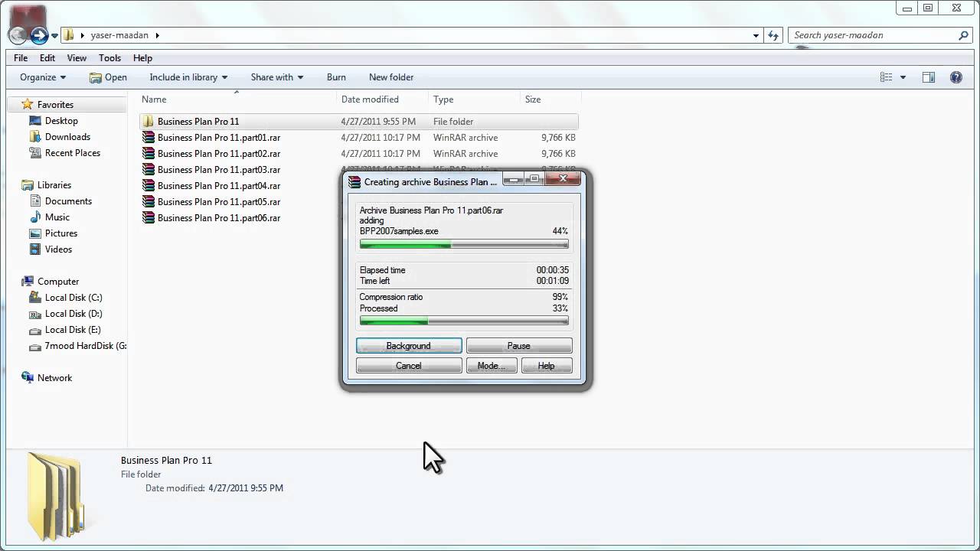This screenshot has width=980, height=551.
Task: Click the Help button in WinRAR dialog
Action: 547,366
